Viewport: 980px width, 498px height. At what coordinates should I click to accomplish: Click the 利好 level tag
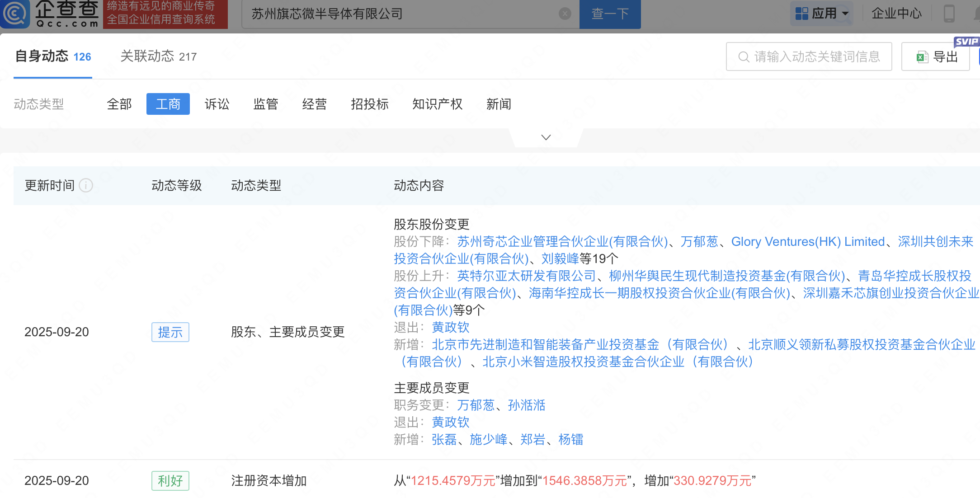pos(170,481)
